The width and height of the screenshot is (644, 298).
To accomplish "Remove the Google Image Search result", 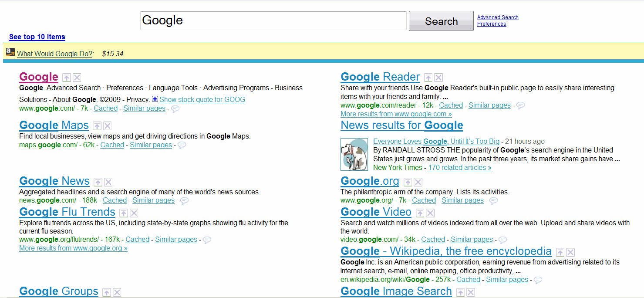I will coord(471,292).
